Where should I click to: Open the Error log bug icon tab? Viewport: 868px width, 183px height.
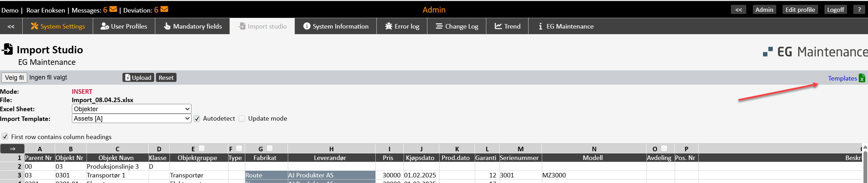402,26
